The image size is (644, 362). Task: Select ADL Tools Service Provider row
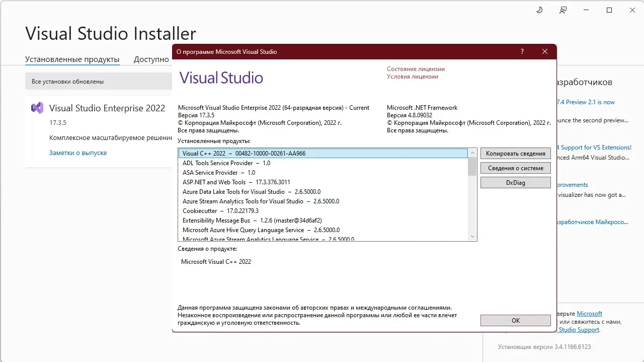tap(323, 163)
